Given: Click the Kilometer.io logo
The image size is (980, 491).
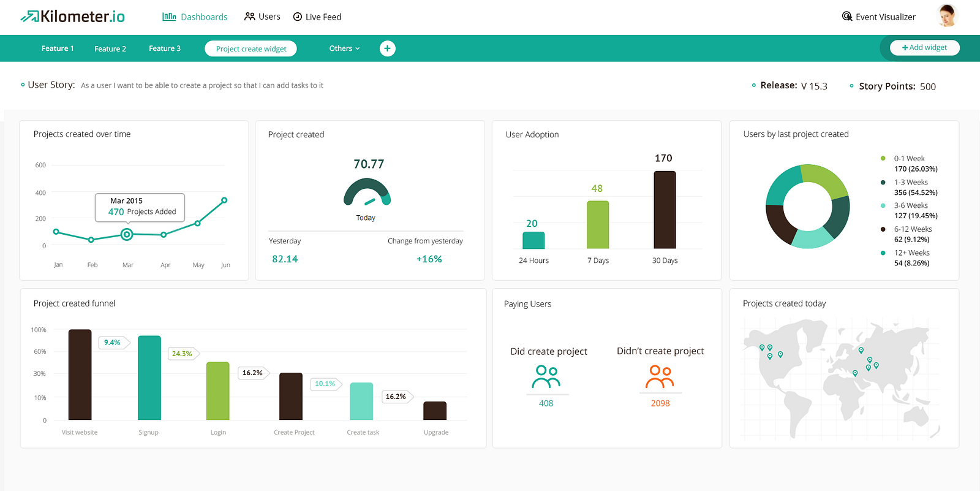Looking at the screenshot, I should pos(72,17).
